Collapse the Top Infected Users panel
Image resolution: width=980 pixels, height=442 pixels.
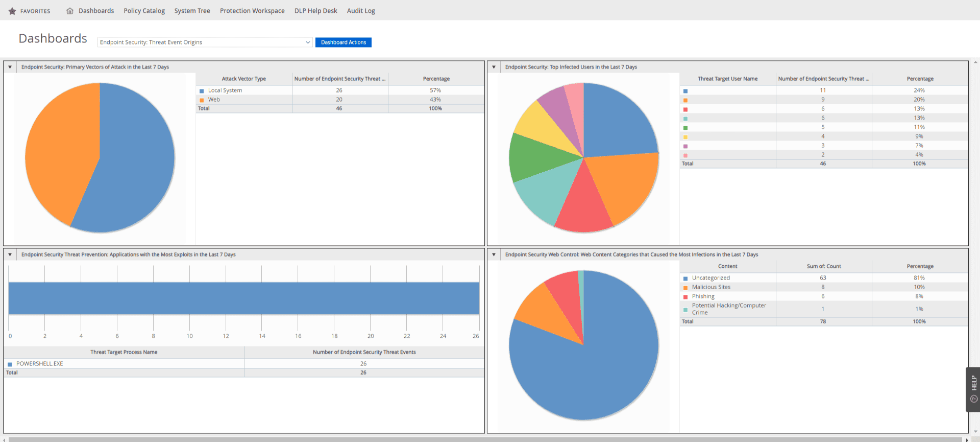coord(494,67)
